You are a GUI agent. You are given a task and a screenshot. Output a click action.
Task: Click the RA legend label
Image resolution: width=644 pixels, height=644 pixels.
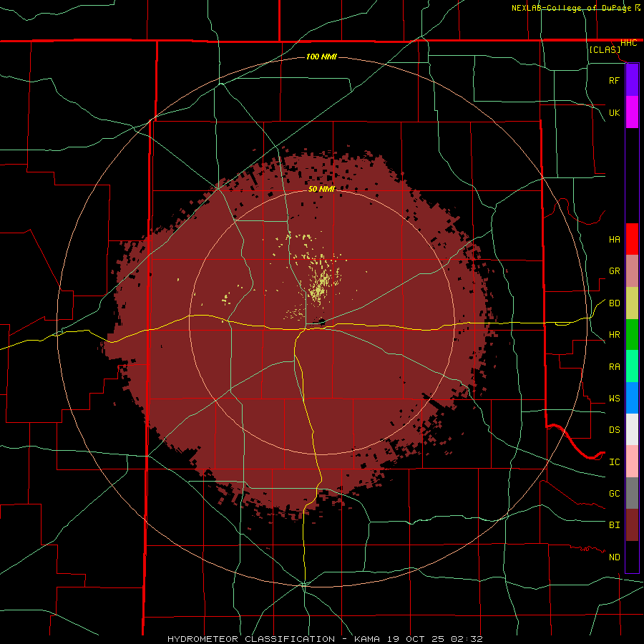(x=614, y=367)
